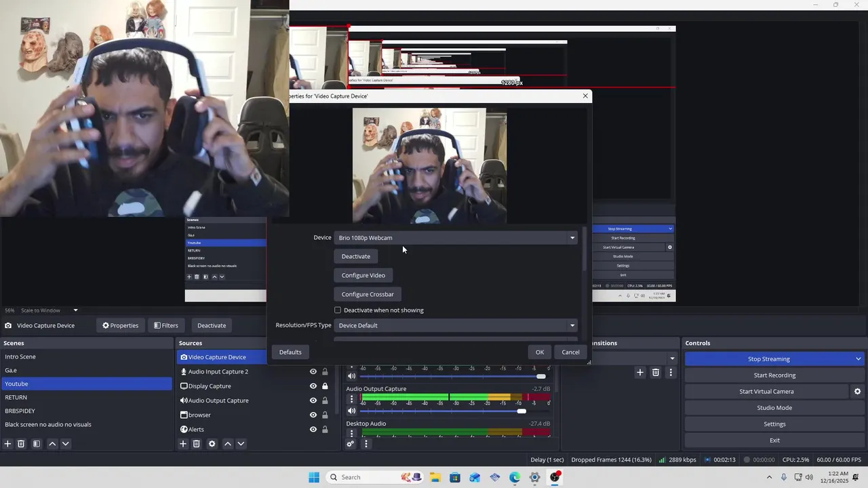Open scene filters icon in Scenes toolbar
Image resolution: width=868 pixels, height=488 pixels.
[x=37, y=444]
